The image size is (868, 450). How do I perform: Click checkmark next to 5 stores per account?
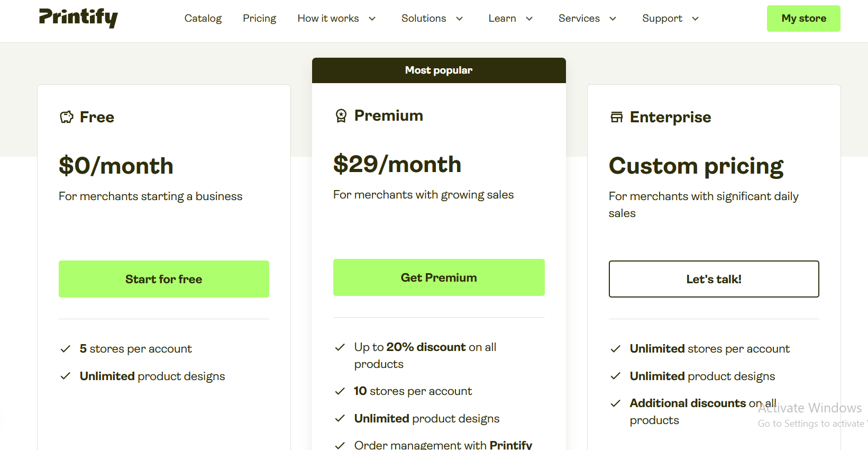point(66,349)
